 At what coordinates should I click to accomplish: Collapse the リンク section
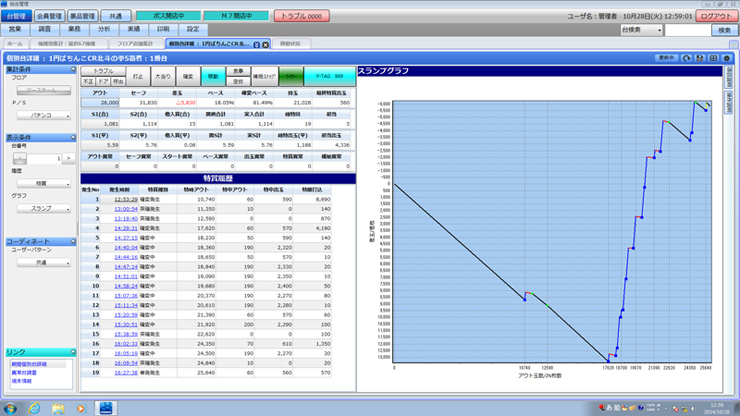coord(73,352)
